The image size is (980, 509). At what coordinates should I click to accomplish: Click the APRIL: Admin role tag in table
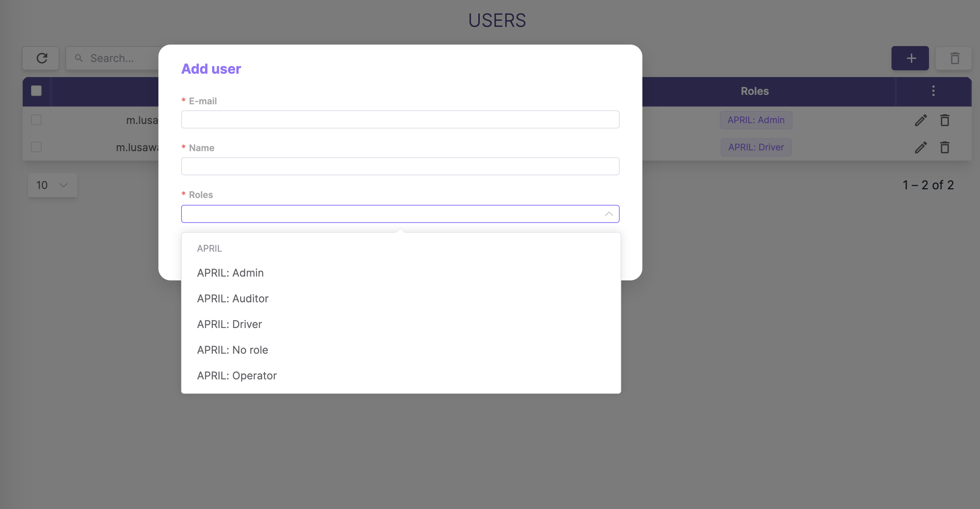(x=756, y=120)
